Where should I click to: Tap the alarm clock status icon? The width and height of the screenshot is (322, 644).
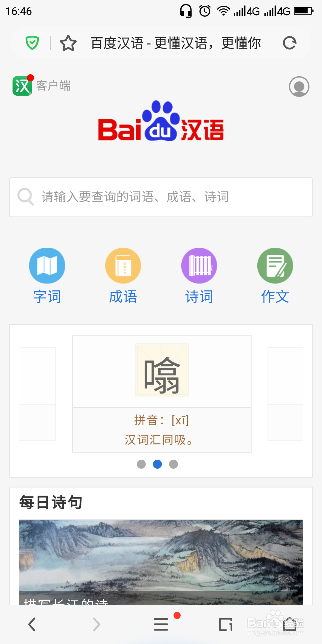(205, 11)
